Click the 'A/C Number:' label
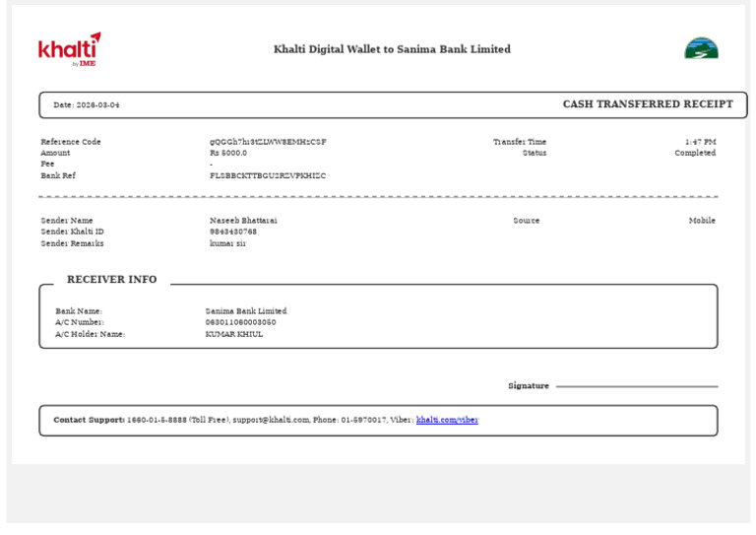This screenshot has width=756, height=535. point(80,322)
